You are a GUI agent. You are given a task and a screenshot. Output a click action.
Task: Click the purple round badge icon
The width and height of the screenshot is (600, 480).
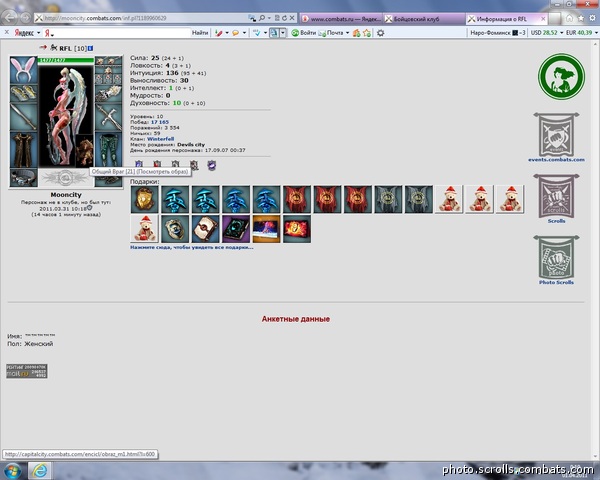coord(212,165)
